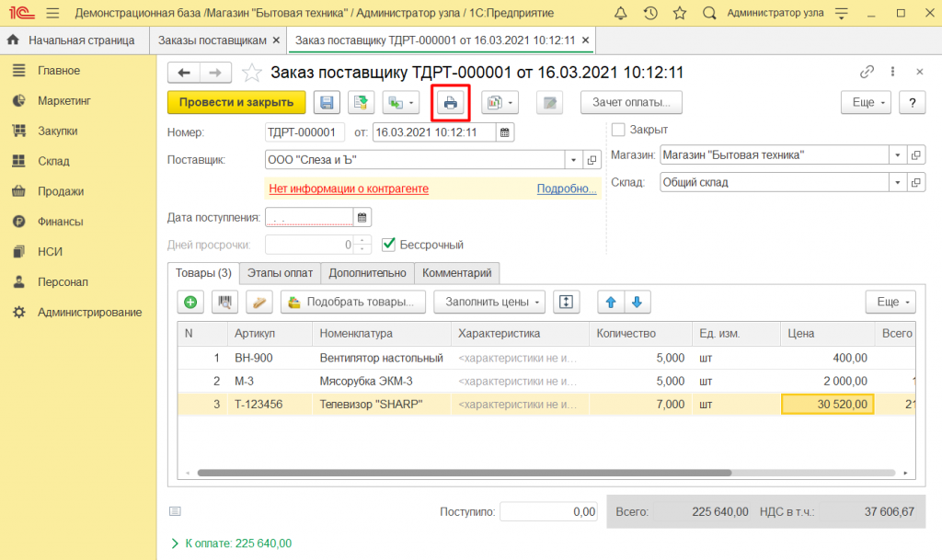The width and height of the screenshot is (942, 560).
Task: Follow the Подробно... link
Action: click(566, 189)
